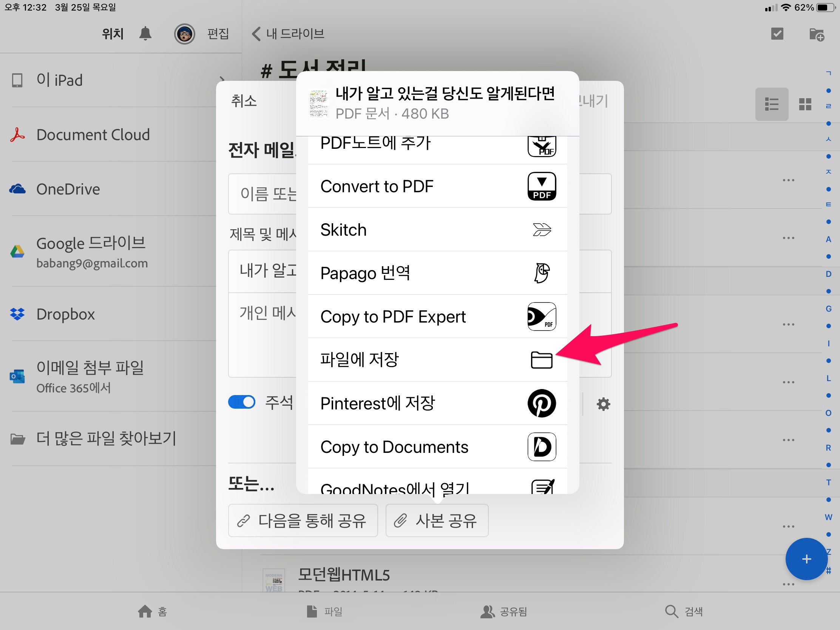
Task: Toggle the 주석 switch off
Action: click(x=241, y=402)
